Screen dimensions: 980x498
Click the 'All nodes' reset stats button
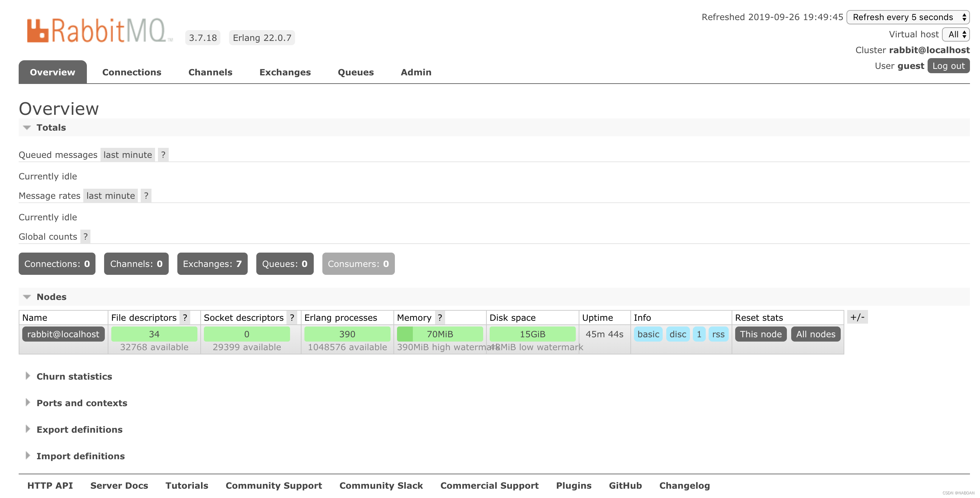click(816, 333)
